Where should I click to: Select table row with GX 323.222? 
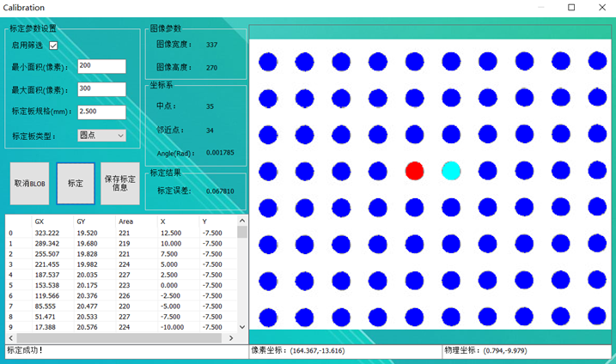(x=47, y=233)
